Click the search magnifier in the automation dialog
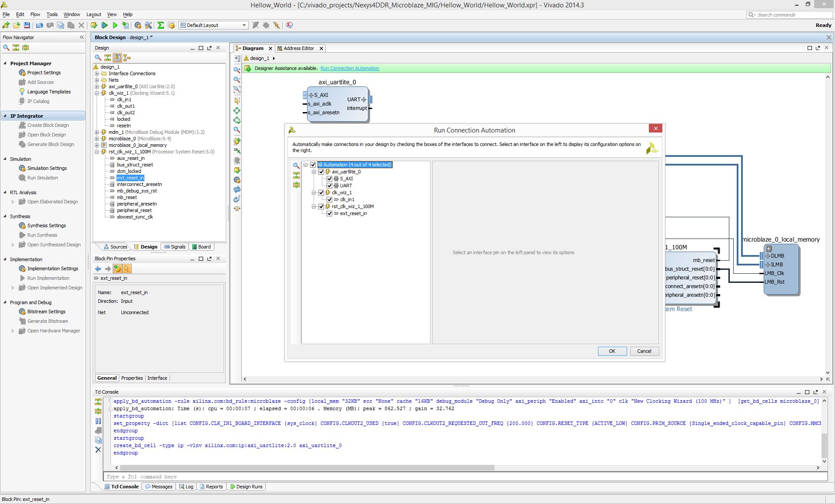 [x=296, y=166]
